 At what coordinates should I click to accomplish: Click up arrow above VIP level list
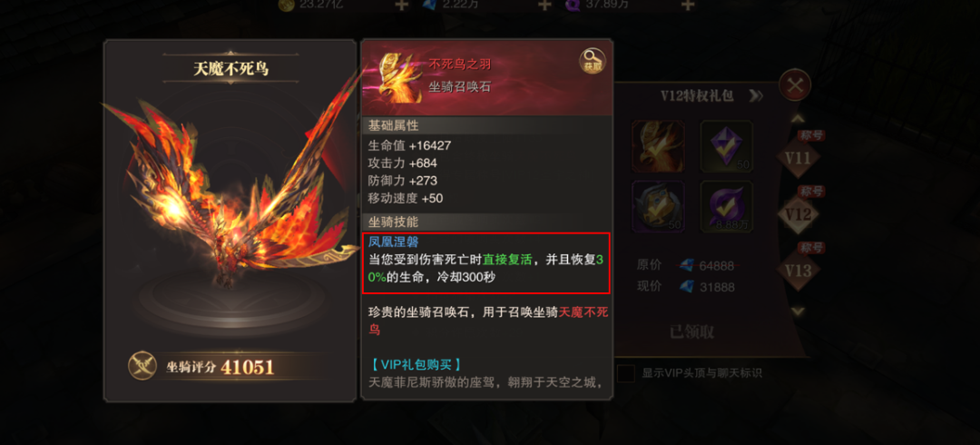point(799,119)
